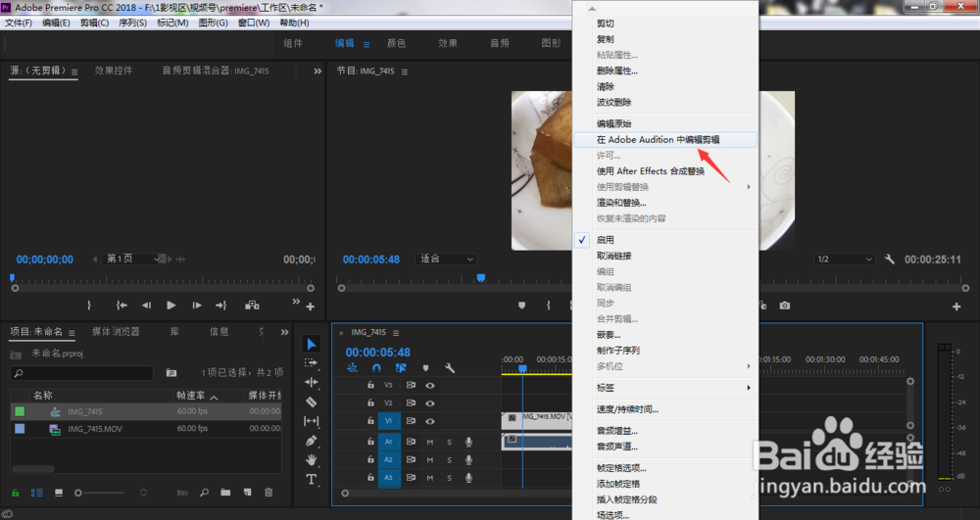
Task: Click project panel search field
Action: [82, 373]
